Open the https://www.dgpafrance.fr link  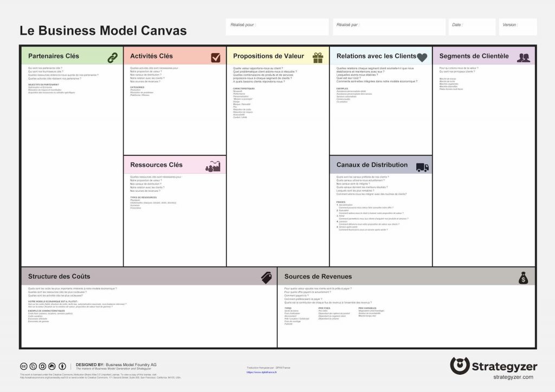click(x=262, y=373)
